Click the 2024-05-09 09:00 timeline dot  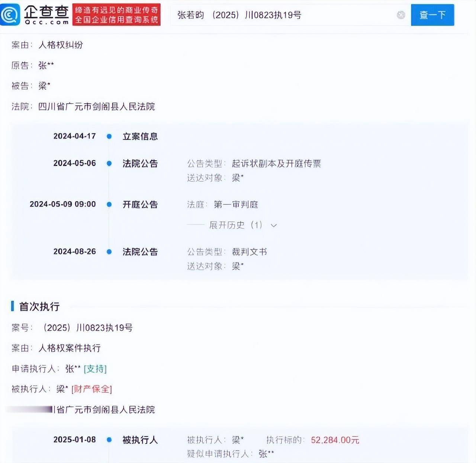coord(109,204)
